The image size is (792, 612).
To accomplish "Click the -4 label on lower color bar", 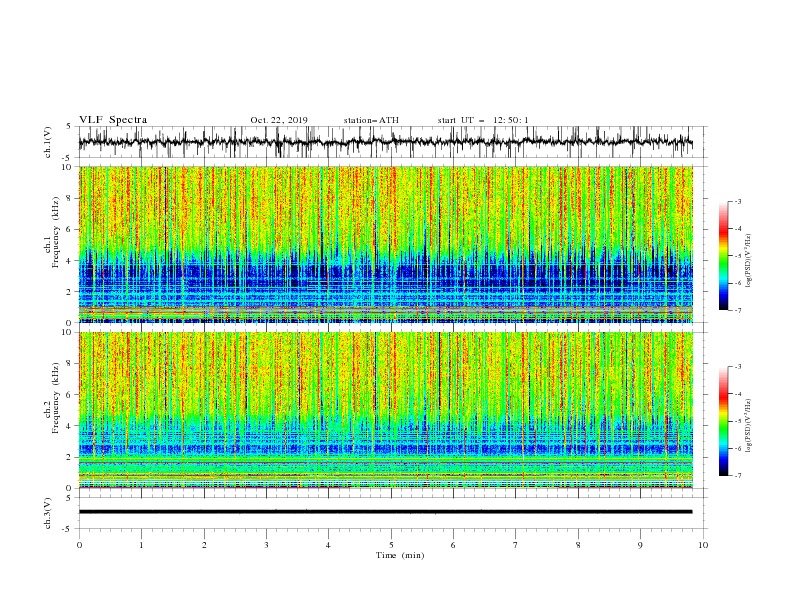I will [x=738, y=394].
